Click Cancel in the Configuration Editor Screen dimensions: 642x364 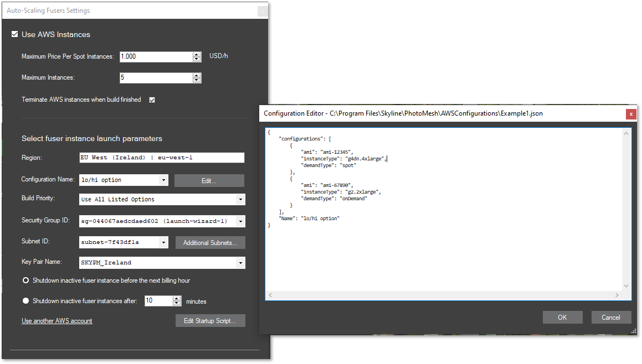[x=611, y=318]
